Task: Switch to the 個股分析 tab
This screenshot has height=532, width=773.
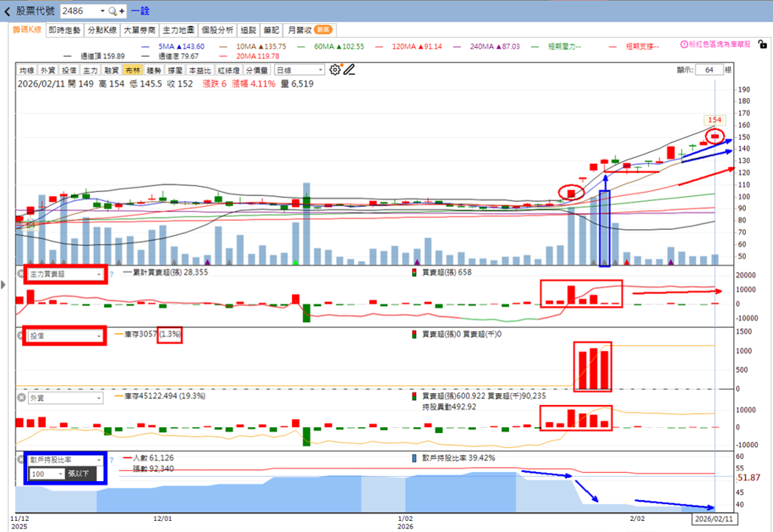Action: coord(217,30)
